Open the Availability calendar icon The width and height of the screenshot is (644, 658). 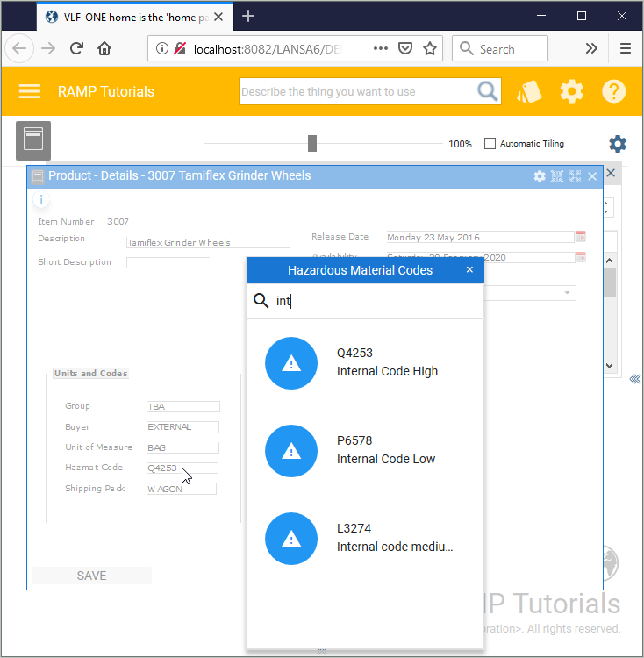[581, 256]
